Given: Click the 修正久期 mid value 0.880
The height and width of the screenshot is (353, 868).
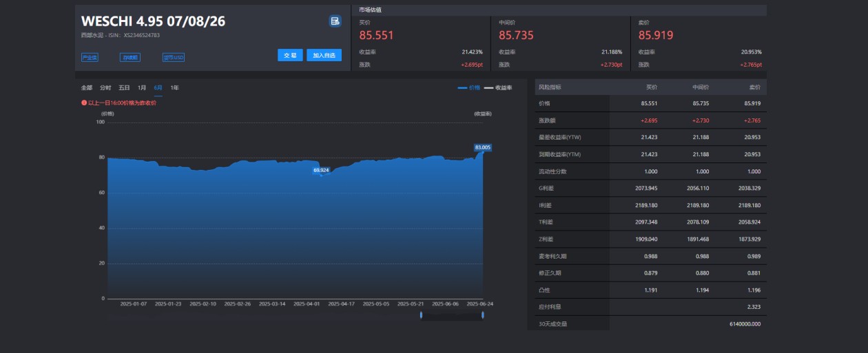Looking at the screenshot, I should pos(703,272).
